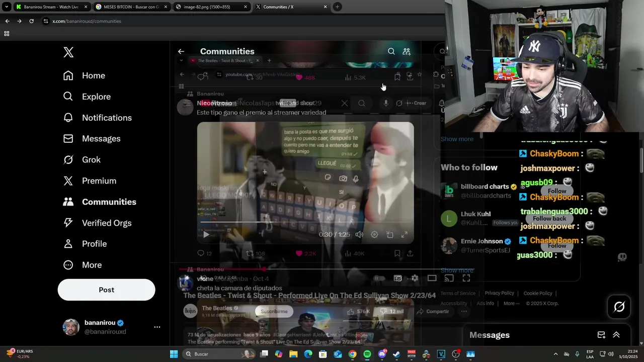Switch to Bananirou Stream browser tab
This screenshot has height=362, width=644.
(51, 7)
